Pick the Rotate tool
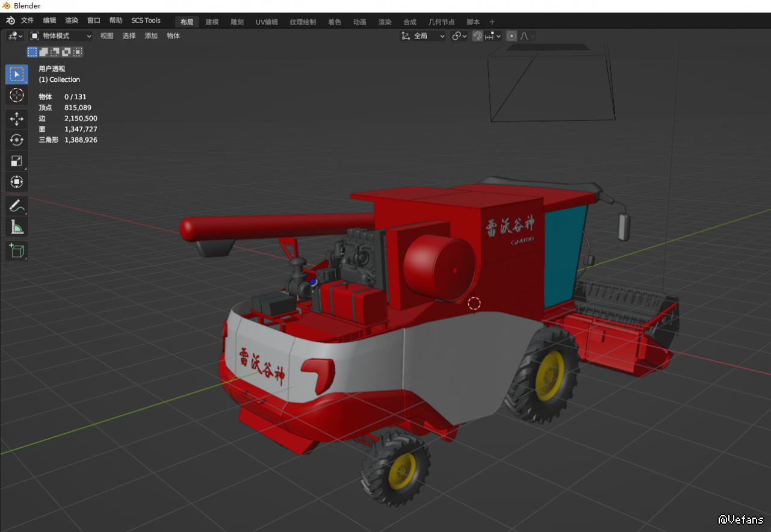 coord(17,140)
